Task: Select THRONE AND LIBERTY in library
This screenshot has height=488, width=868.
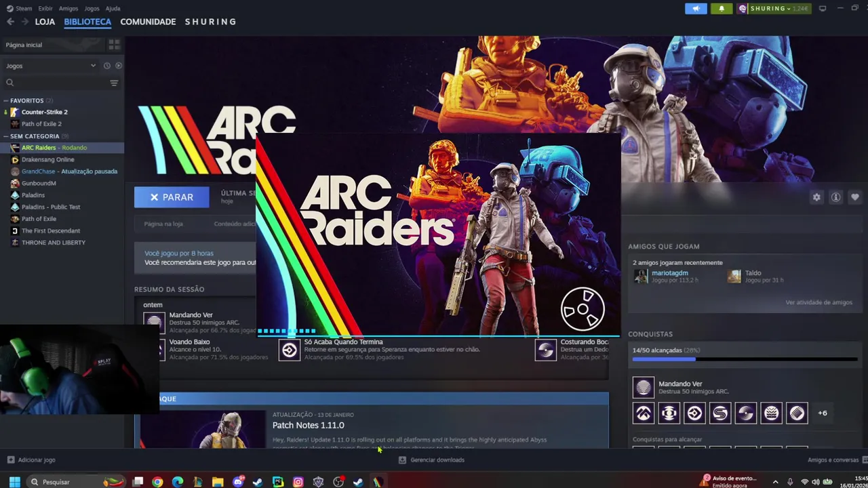Action: point(54,243)
